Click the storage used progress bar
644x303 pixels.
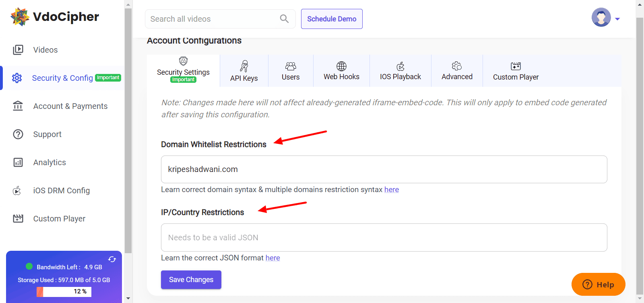pos(64,292)
